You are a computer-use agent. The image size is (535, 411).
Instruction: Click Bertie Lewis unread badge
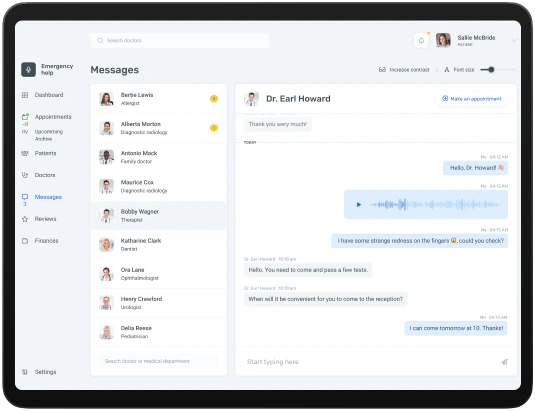point(214,99)
